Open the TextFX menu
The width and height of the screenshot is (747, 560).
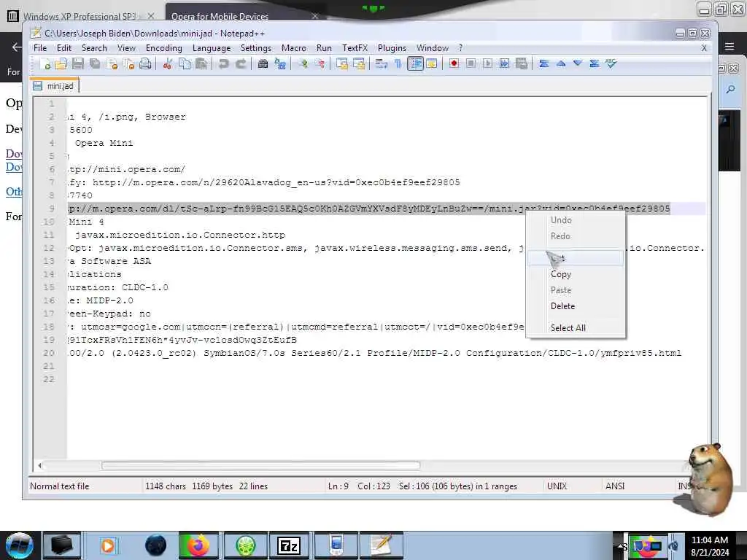(355, 48)
